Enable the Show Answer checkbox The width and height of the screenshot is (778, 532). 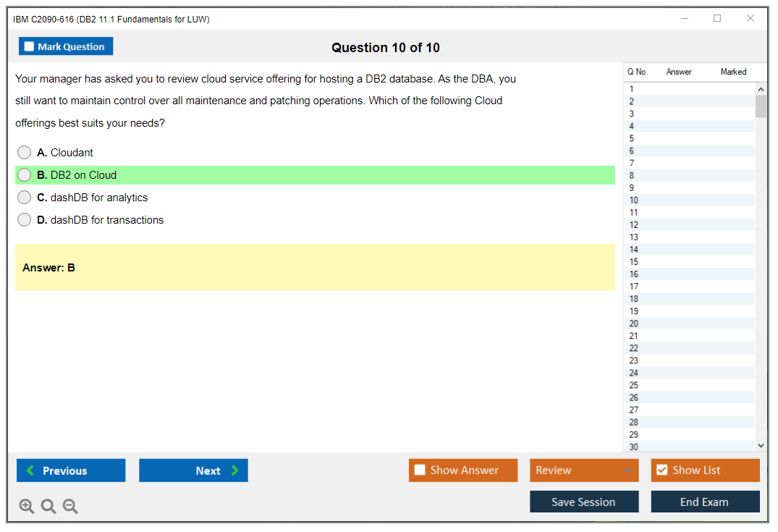coord(420,470)
